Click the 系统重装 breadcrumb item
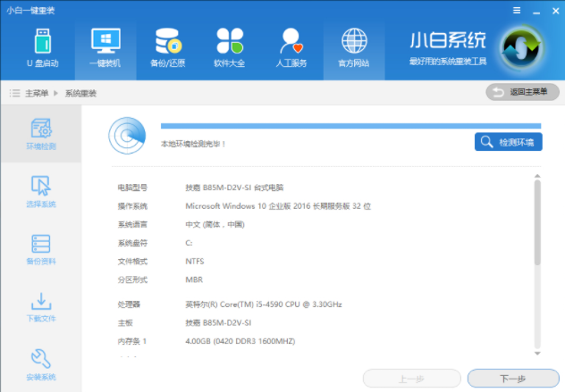The width and height of the screenshot is (565, 392). coord(80,93)
